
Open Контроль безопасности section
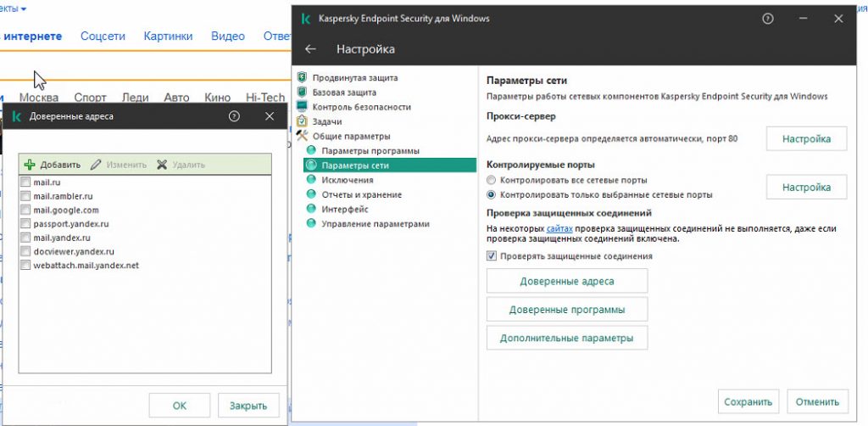click(x=361, y=106)
